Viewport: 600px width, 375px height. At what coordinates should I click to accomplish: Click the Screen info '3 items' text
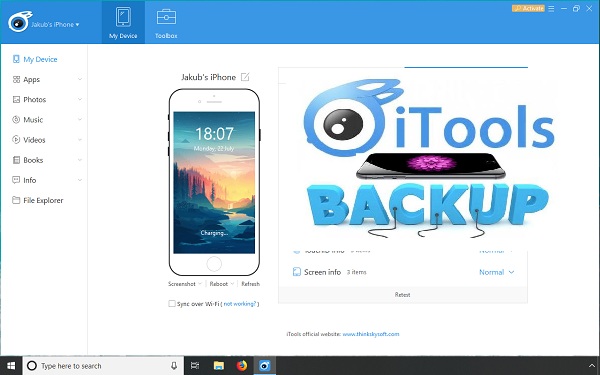click(357, 272)
